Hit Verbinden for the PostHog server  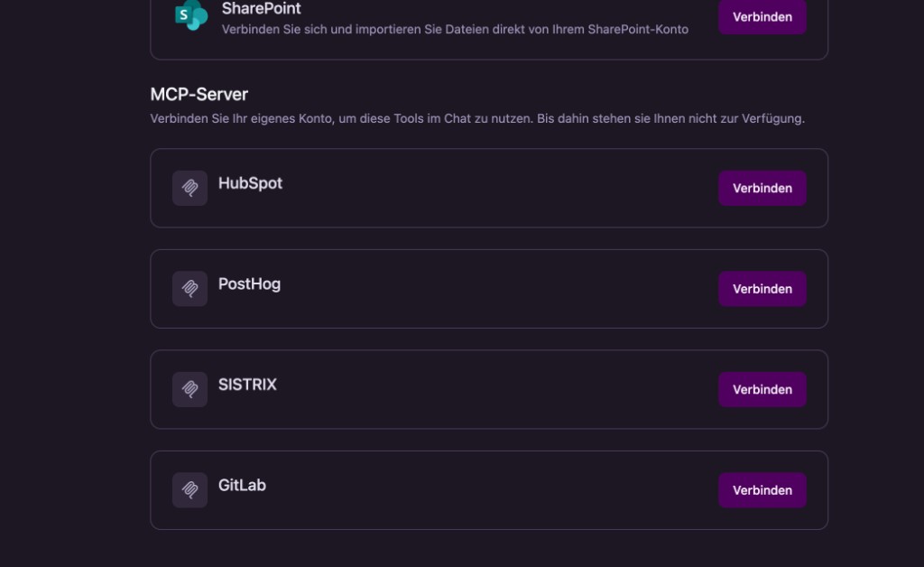tap(762, 289)
